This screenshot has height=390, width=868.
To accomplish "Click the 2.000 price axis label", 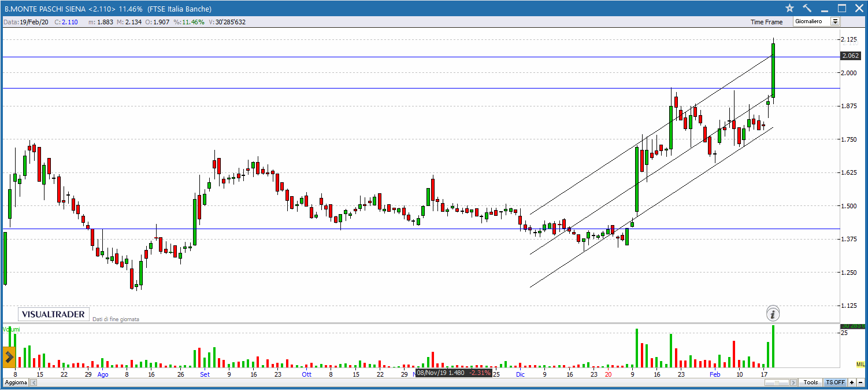I will click(850, 73).
